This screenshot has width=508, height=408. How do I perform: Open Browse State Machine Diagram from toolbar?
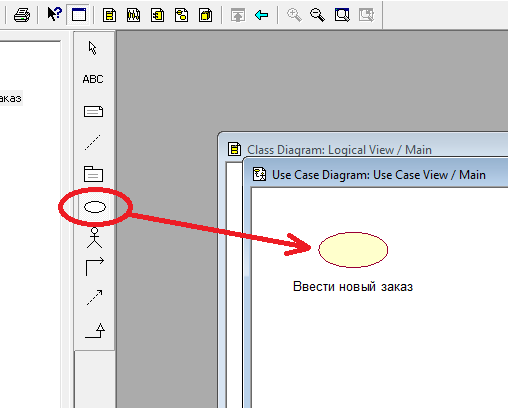181,15
